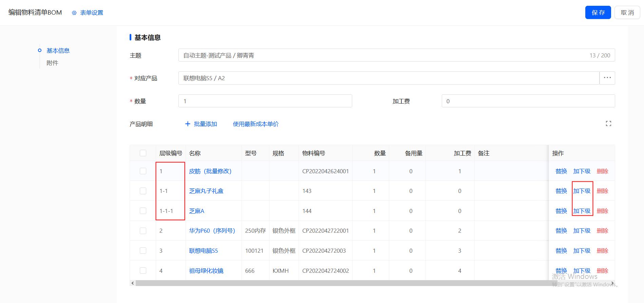This screenshot has height=303, width=644.
Task: Click 使用最新成本单价 link
Action: pyautogui.click(x=255, y=124)
